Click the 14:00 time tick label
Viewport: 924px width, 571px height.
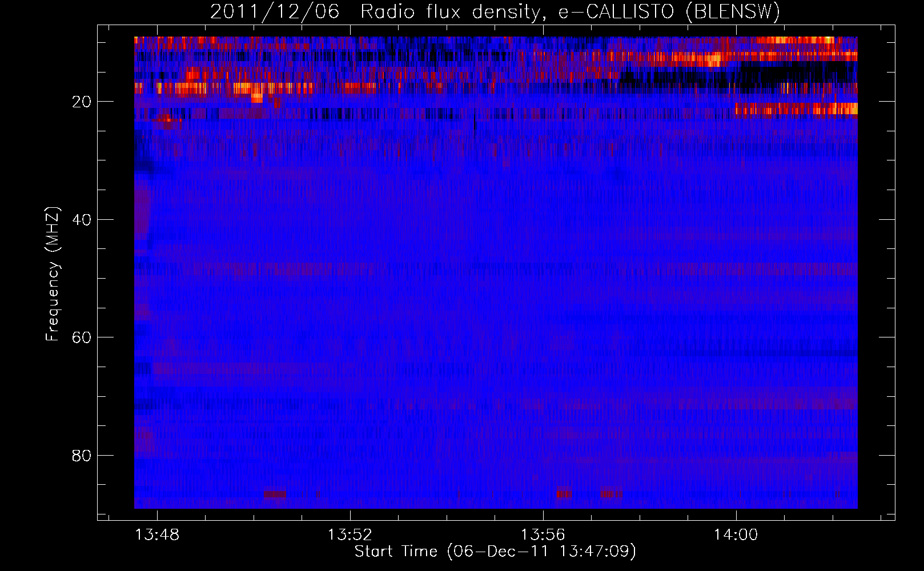736,535
